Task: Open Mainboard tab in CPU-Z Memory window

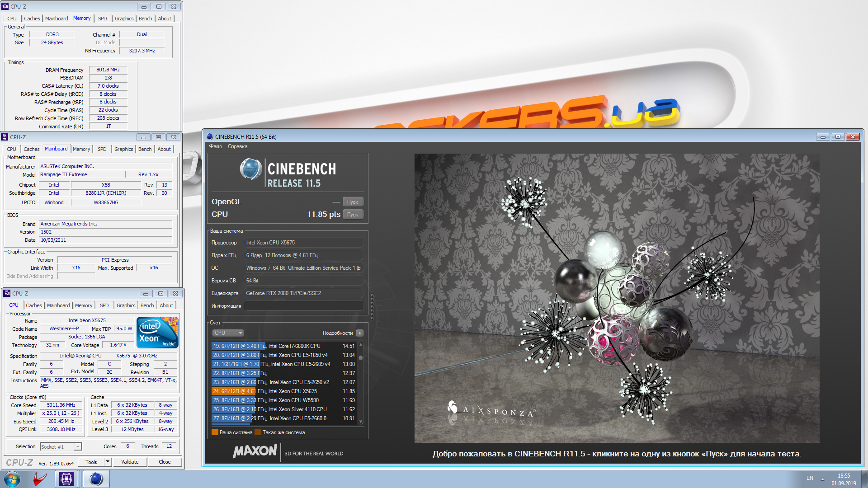Action: 57,19
